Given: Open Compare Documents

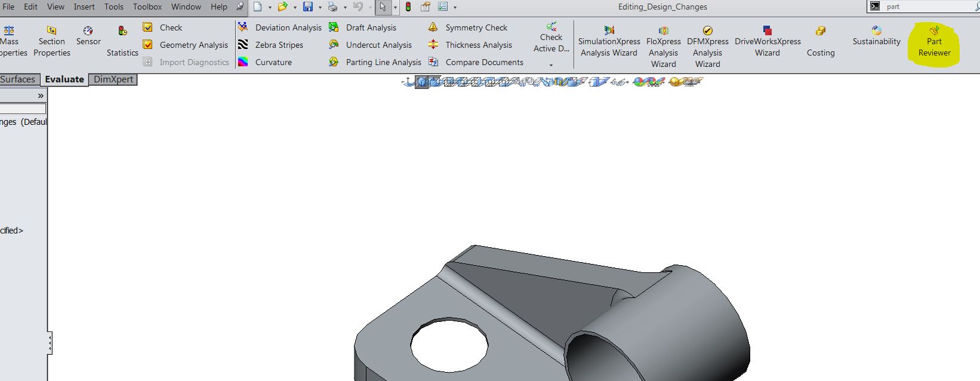Looking at the screenshot, I should [476, 62].
